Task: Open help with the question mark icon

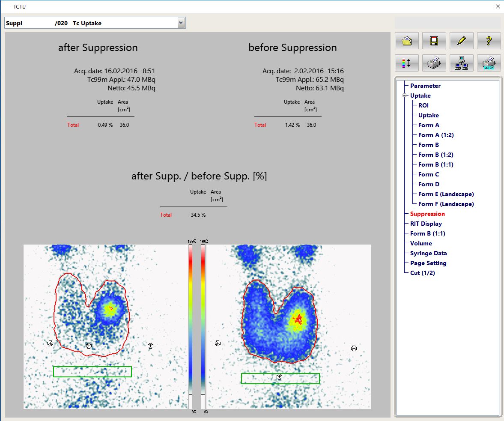Action: 489,41
